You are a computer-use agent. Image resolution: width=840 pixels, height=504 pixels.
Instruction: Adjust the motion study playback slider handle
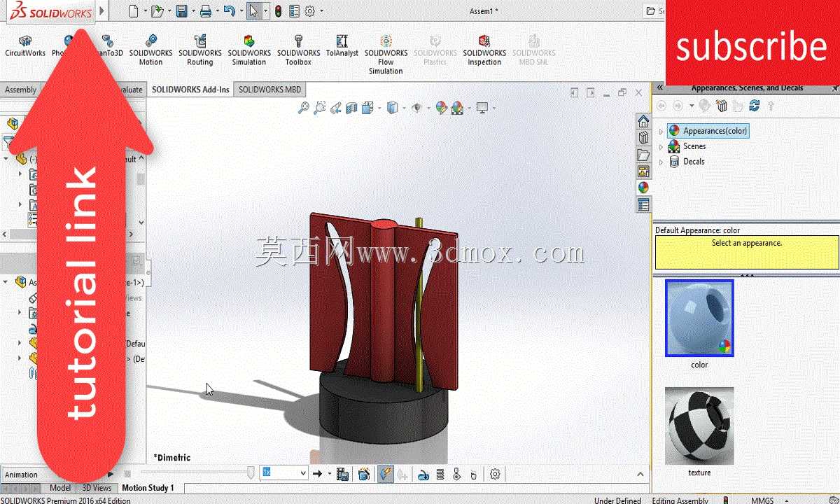[x=251, y=474]
